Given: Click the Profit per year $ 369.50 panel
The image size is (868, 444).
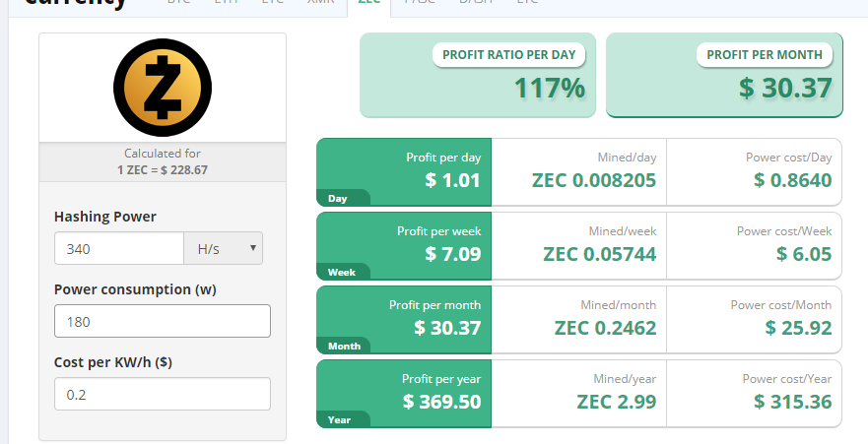Looking at the screenshot, I should tap(404, 394).
